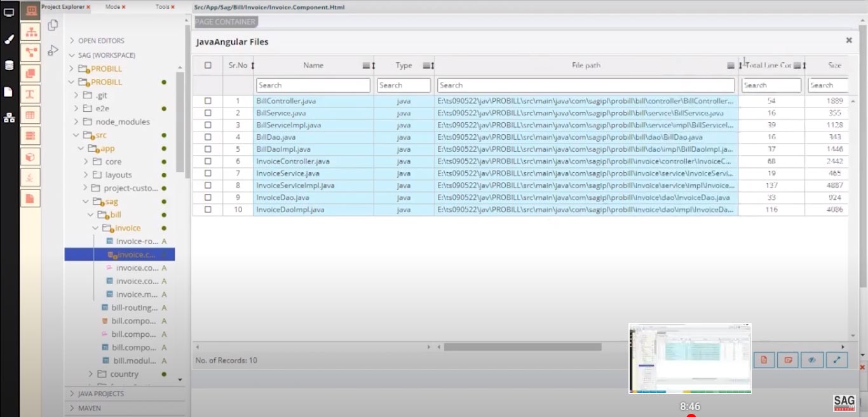Click the PAGE CONTAINER button
Screen dimensions: 868x417
225,22
